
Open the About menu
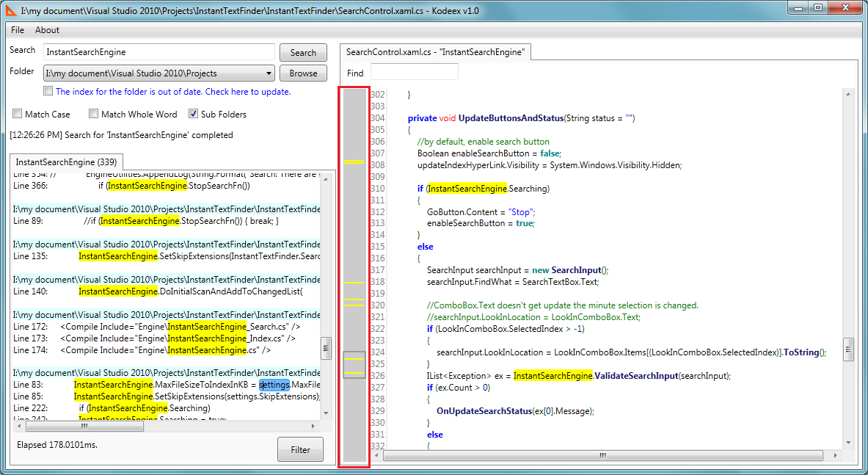pyautogui.click(x=48, y=30)
